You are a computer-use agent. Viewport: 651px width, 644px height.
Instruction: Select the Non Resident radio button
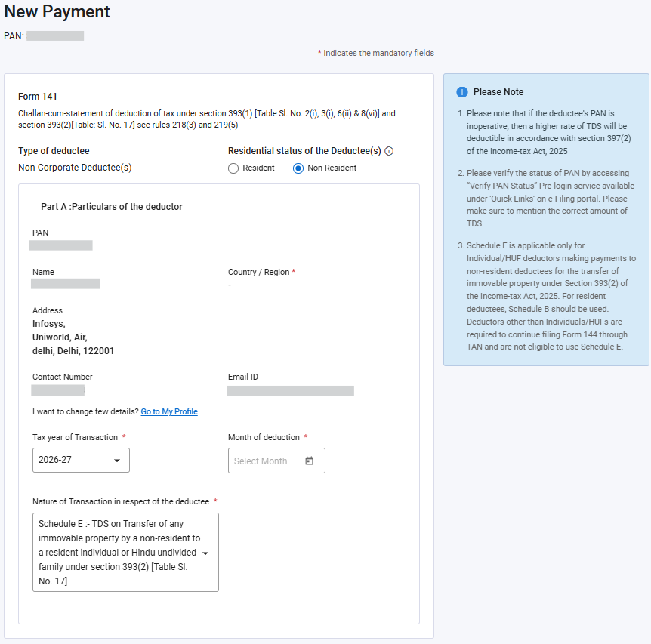point(298,168)
